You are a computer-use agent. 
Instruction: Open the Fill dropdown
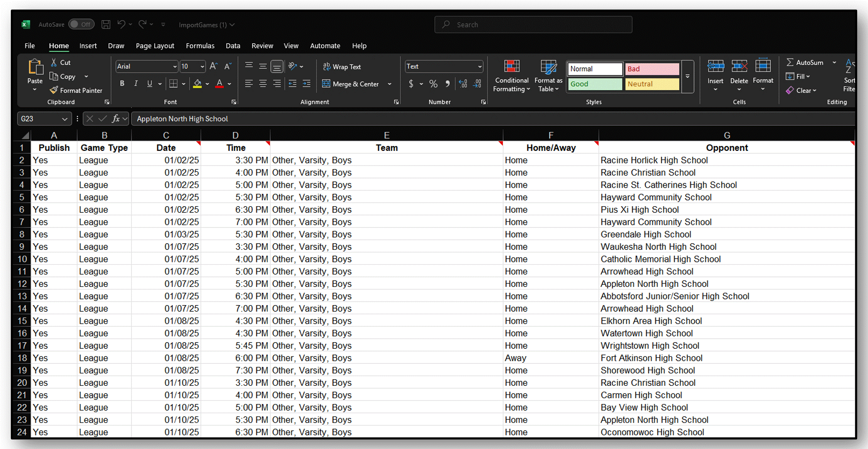click(798, 76)
